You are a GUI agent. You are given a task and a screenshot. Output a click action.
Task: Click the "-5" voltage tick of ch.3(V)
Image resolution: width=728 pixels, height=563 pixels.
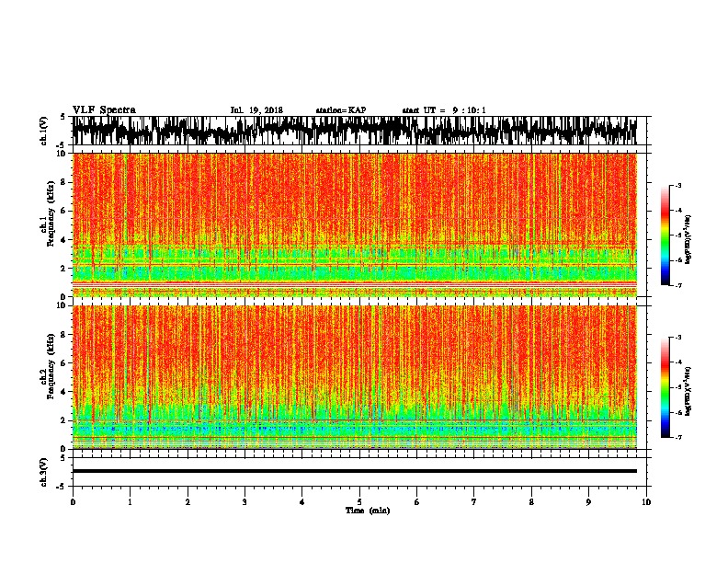[x=62, y=487]
